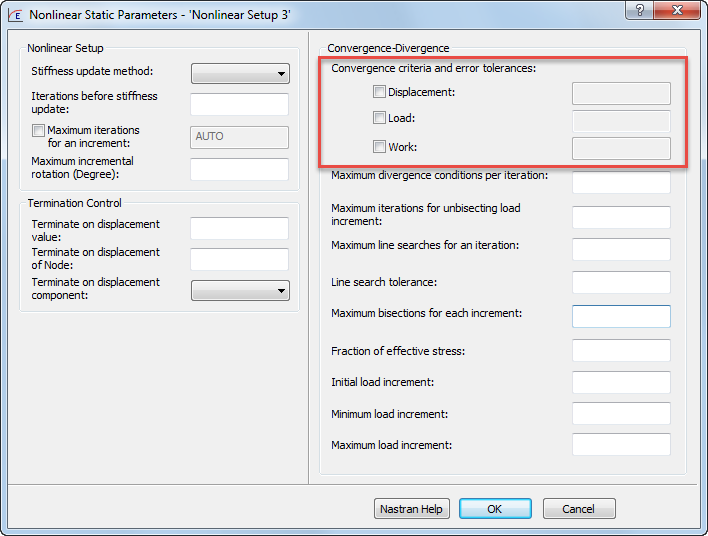Screen dimensions: 708x536
Task: Toggle the Load convergence checkbox
Action: [379, 118]
